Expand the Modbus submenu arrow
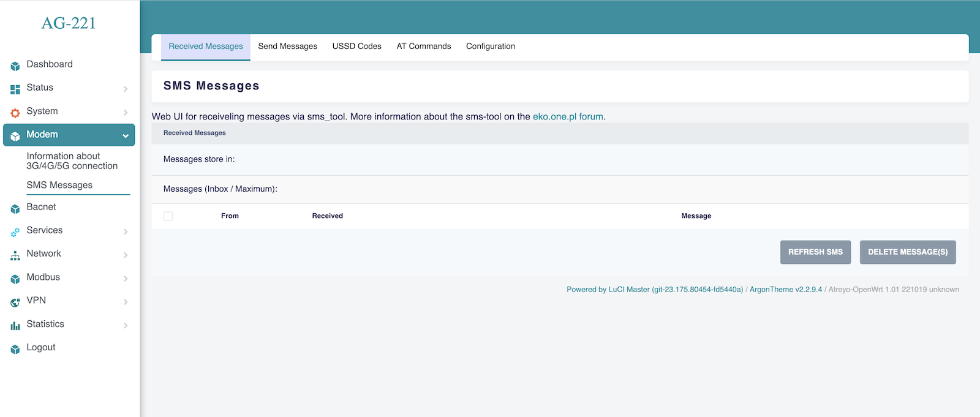This screenshot has height=417, width=980. pyautogui.click(x=126, y=279)
